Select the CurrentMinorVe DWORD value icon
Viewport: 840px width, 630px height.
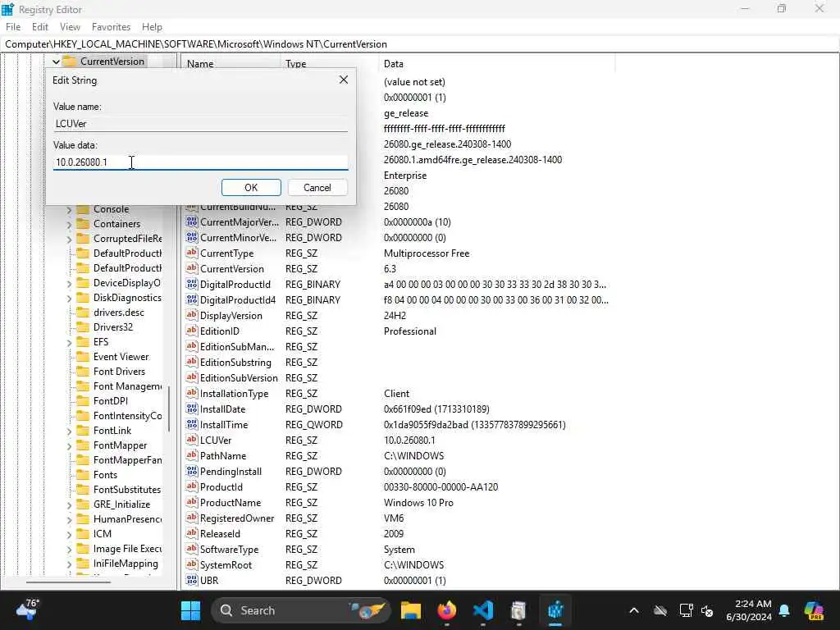192,237
